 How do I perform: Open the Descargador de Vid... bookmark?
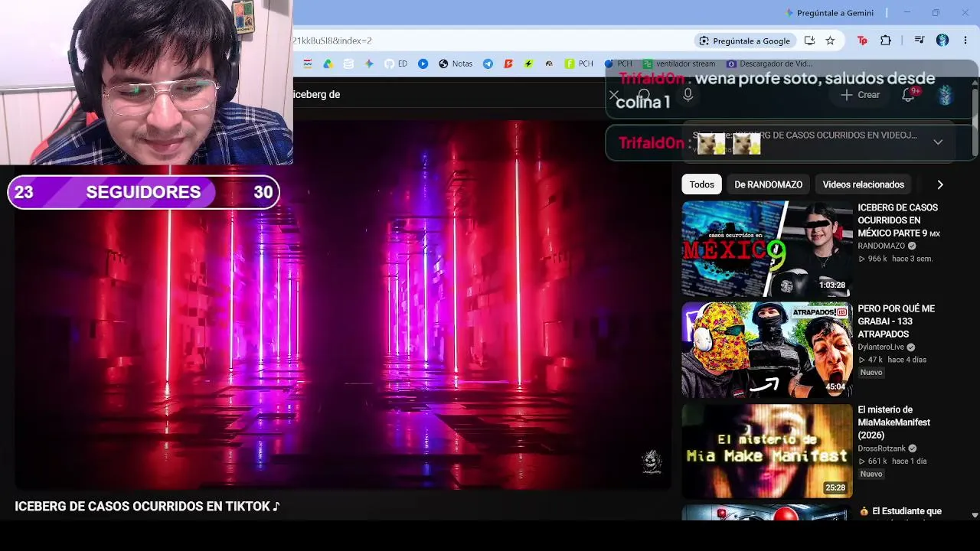tap(769, 64)
